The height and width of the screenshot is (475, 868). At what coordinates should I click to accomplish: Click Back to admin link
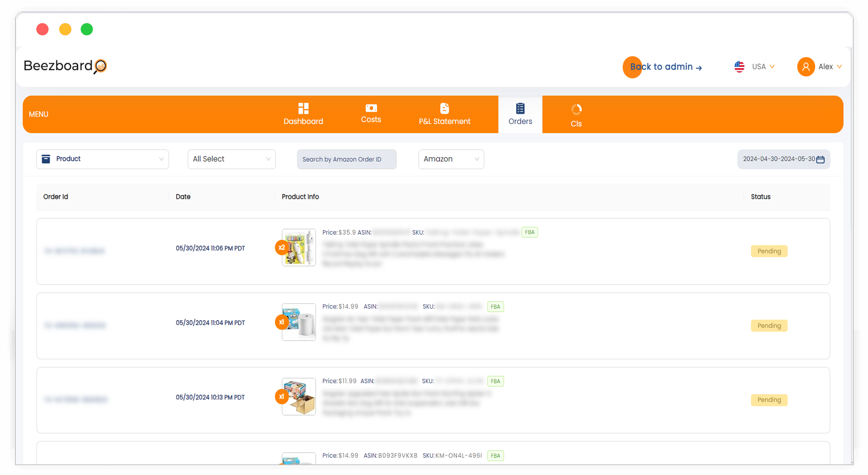[x=666, y=67]
